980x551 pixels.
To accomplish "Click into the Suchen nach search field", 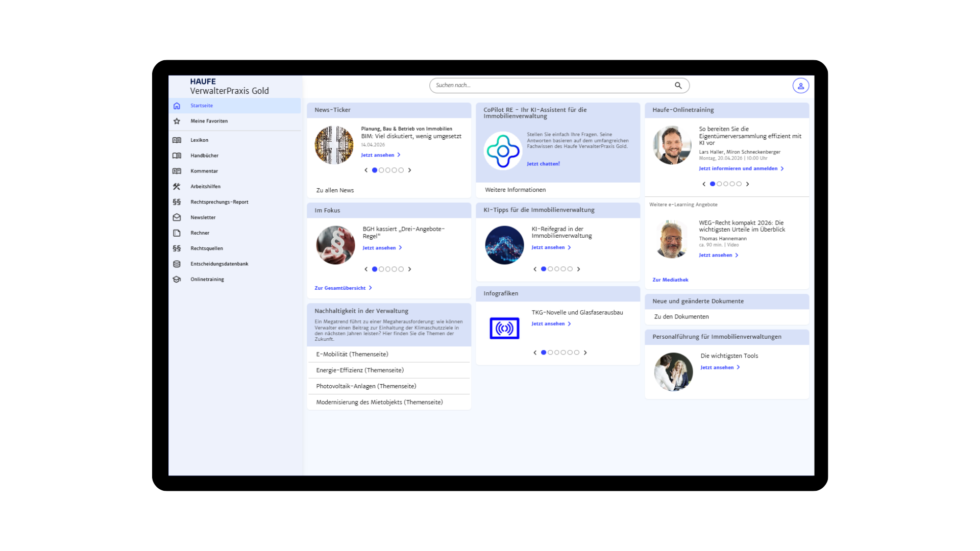I will [x=551, y=86].
